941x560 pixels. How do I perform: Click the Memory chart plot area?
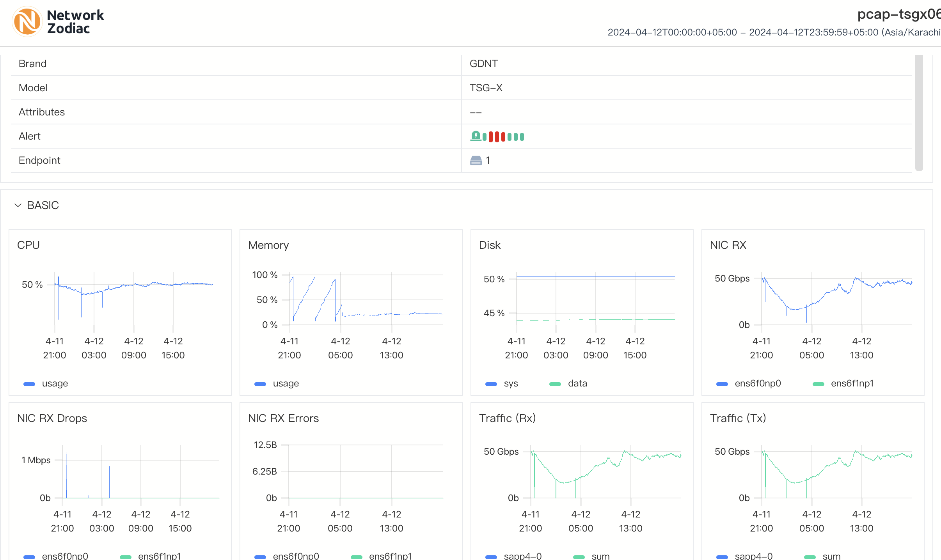pyautogui.click(x=366, y=299)
